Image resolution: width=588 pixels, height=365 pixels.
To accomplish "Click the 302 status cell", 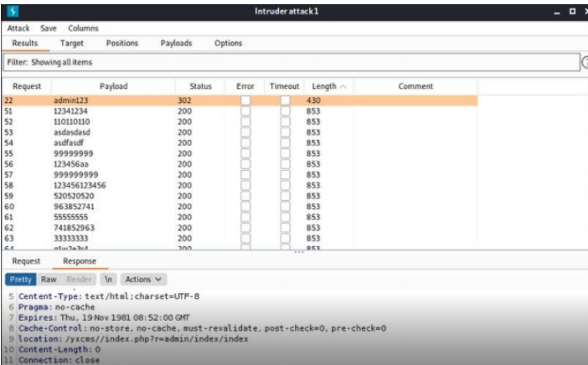I will click(x=184, y=100).
